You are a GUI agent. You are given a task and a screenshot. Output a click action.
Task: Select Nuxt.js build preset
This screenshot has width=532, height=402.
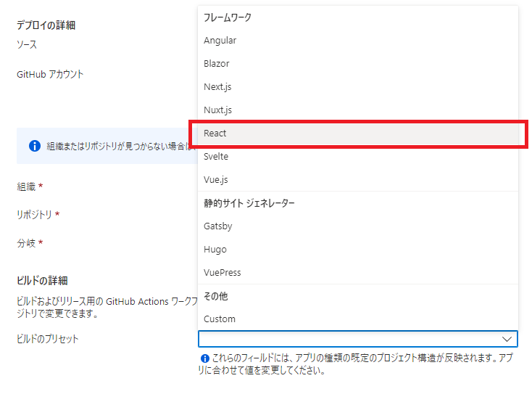point(358,110)
